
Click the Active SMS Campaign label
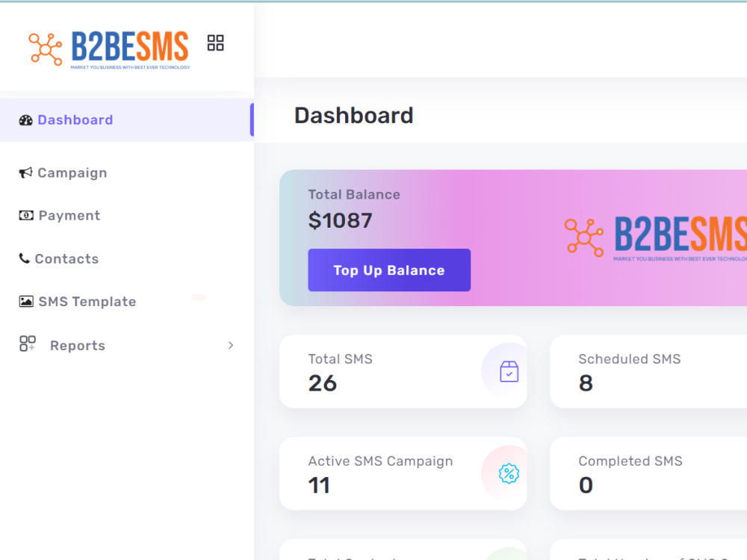point(380,461)
